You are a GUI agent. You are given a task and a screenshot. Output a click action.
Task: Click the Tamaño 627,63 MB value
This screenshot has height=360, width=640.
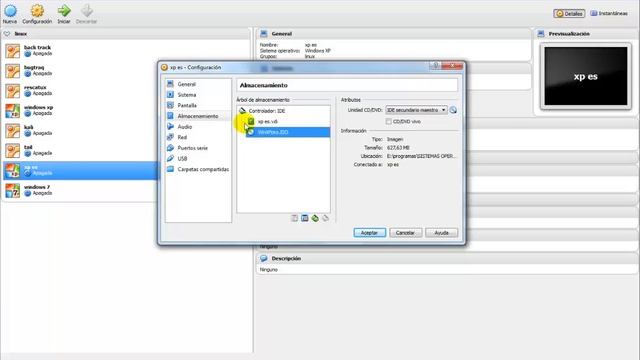398,147
